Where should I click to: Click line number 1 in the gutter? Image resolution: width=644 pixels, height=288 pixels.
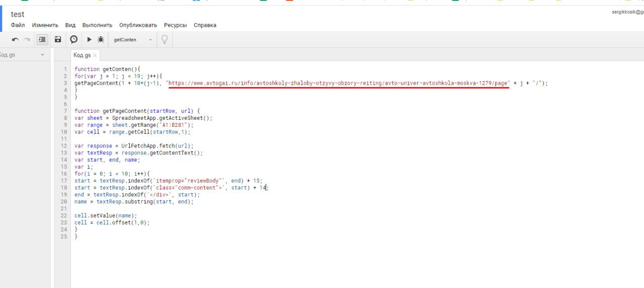[x=65, y=69]
